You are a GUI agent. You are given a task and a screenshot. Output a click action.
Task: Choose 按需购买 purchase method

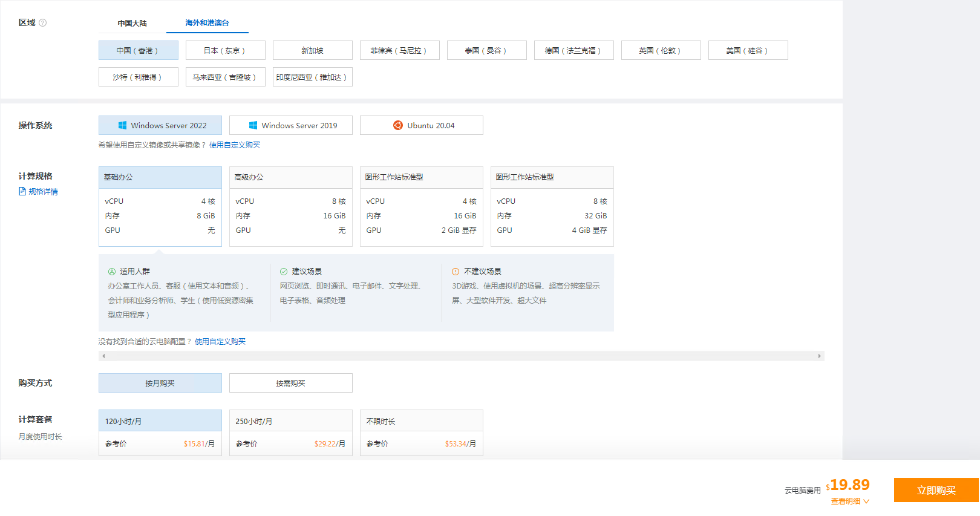291,383
